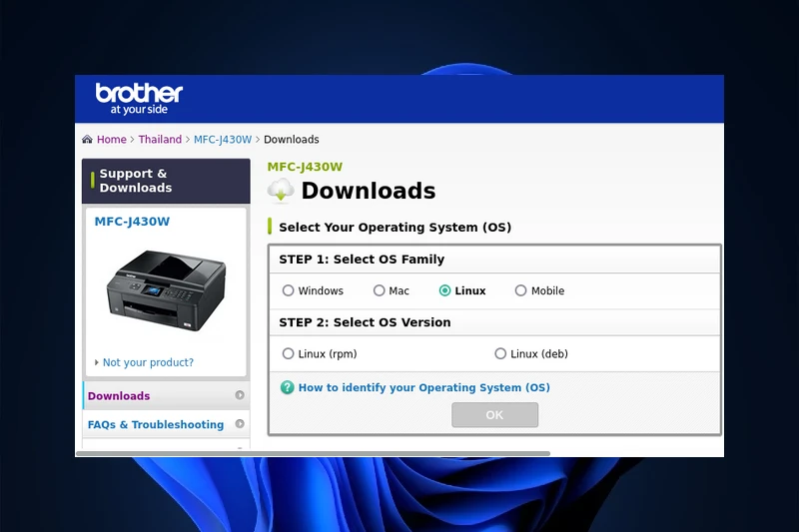The image size is (799, 532).
Task: Click the horizontal scrollbar at page bottom
Action: [x=313, y=453]
